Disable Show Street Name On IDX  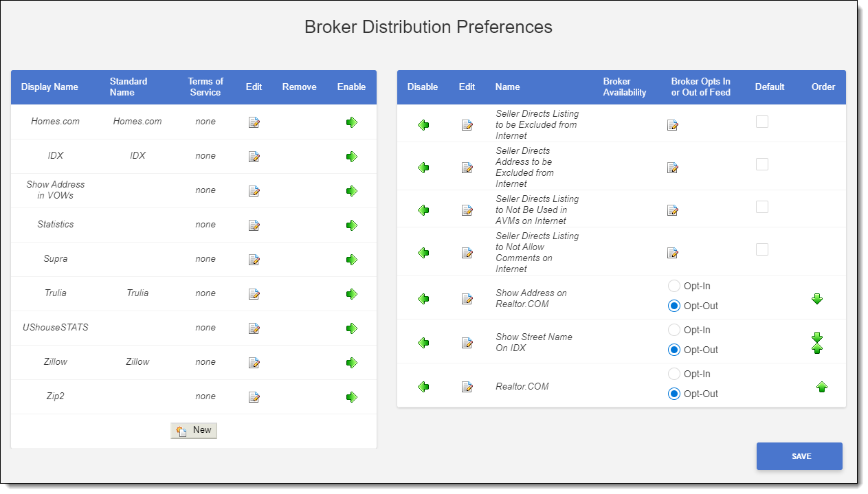(x=423, y=343)
